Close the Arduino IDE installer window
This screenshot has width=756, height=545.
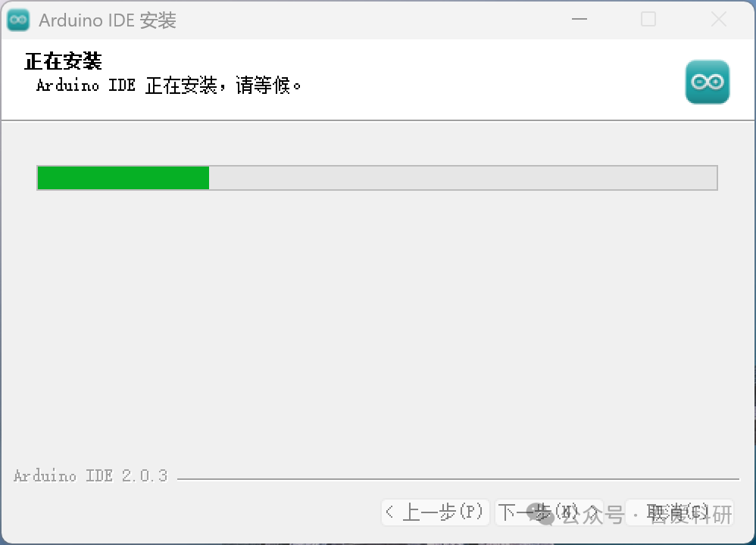tap(718, 19)
